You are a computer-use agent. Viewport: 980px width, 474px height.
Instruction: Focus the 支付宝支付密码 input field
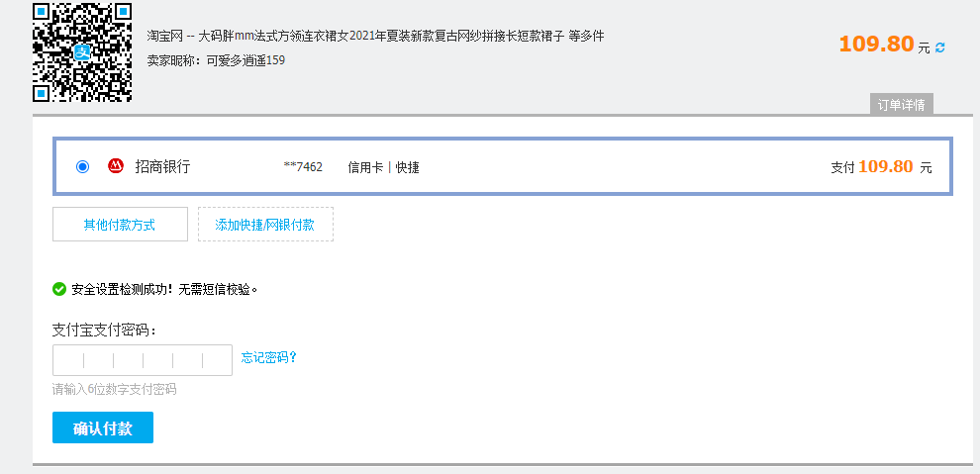[x=143, y=360]
